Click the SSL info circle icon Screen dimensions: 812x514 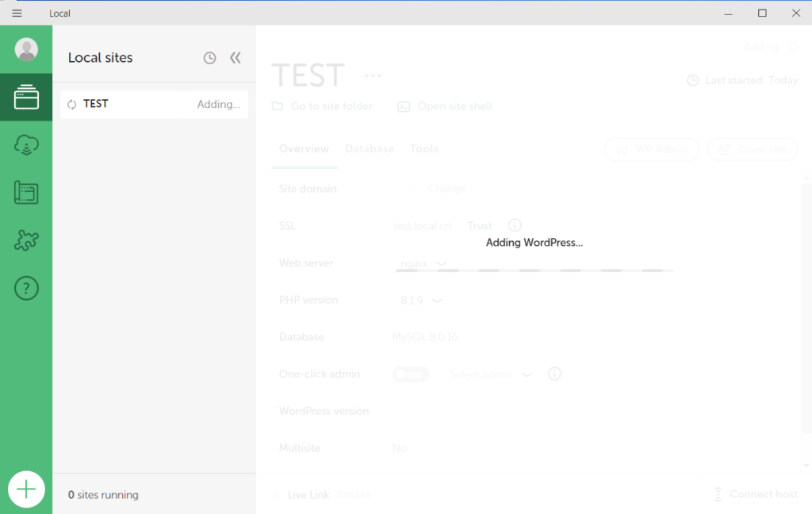point(514,225)
